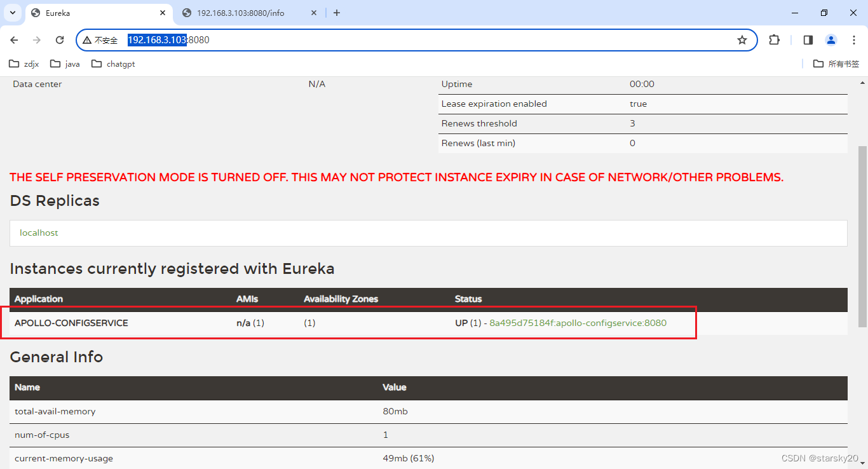Click the Uptime label
This screenshot has width=868, height=469.
[457, 84]
